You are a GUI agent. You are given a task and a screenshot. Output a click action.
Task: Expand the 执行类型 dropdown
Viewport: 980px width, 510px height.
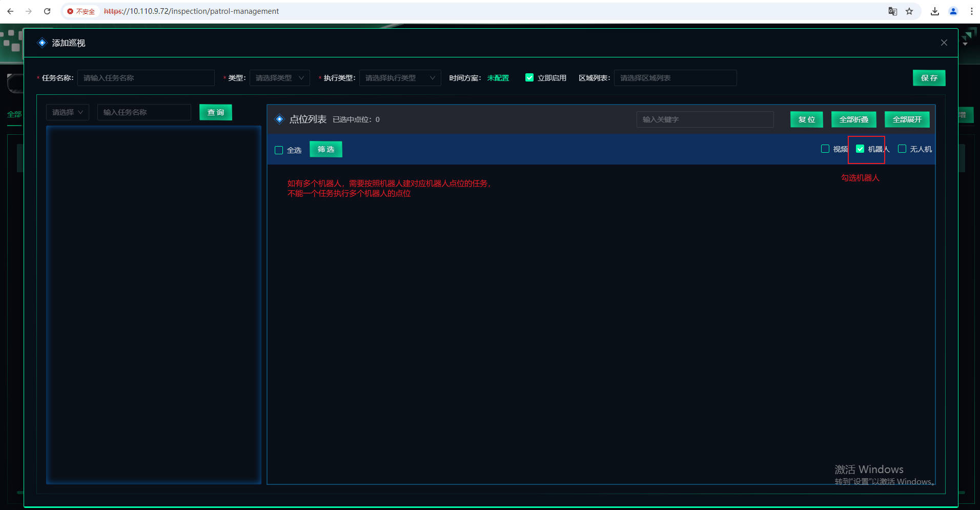pyautogui.click(x=400, y=78)
